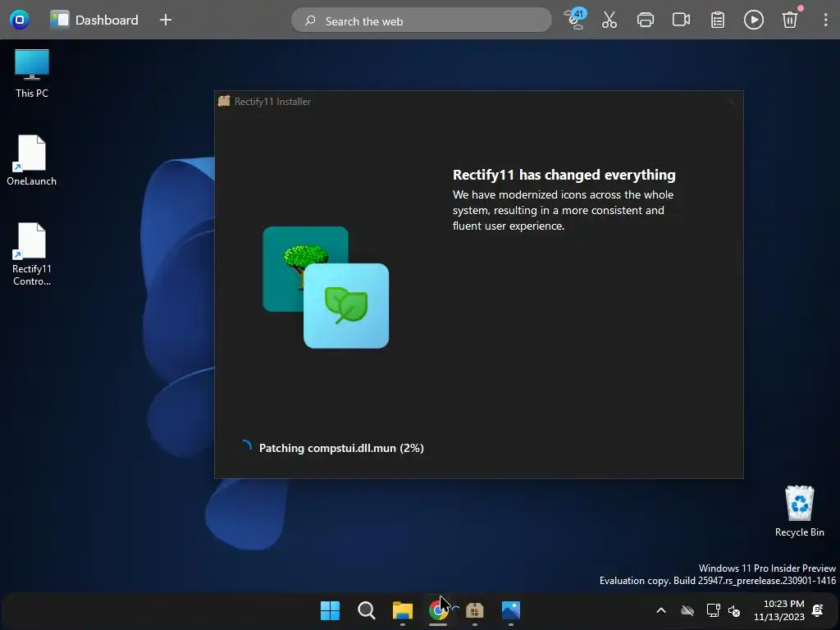Open the notifications bell icon
Image resolution: width=840 pixels, height=630 pixels.
click(818, 610)
